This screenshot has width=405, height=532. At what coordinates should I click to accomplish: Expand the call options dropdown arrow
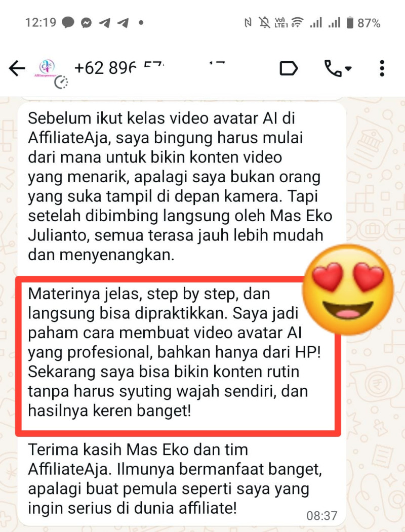click(348, 68)
